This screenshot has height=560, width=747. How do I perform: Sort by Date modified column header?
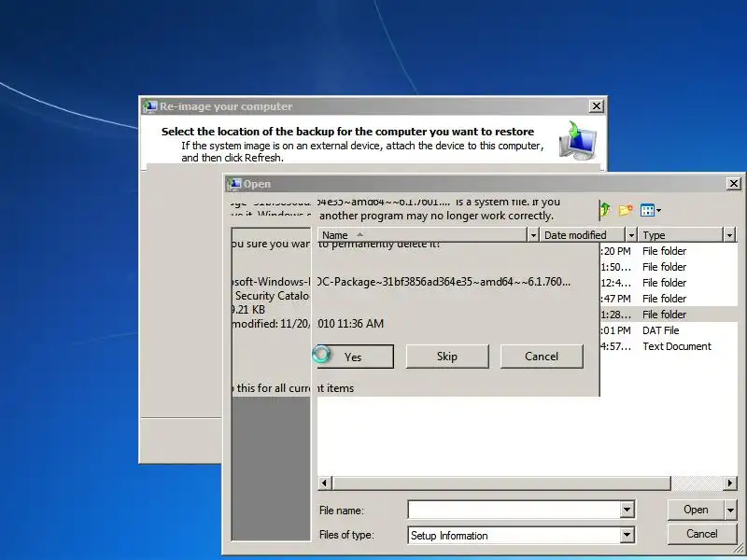pyautogui.click(x=582, y=235)
